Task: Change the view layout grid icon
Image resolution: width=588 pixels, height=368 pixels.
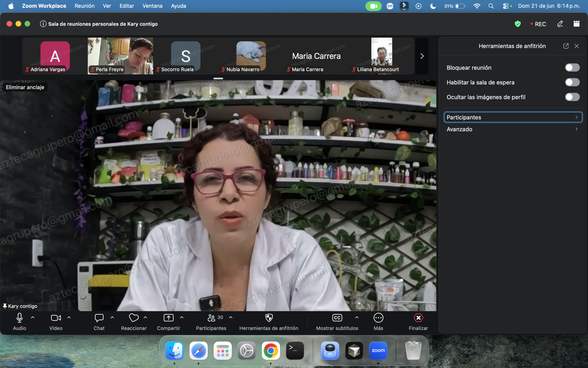Action: pos(576,24)
